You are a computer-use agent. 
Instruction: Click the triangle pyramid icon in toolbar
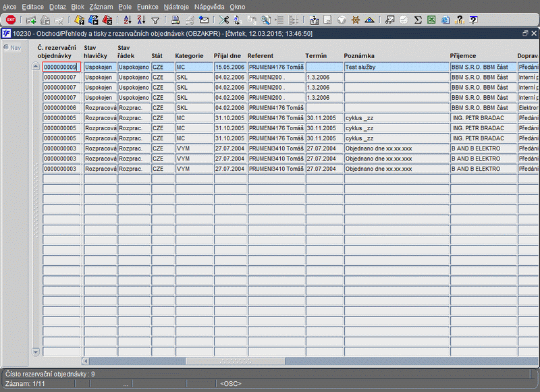point(369,20)
